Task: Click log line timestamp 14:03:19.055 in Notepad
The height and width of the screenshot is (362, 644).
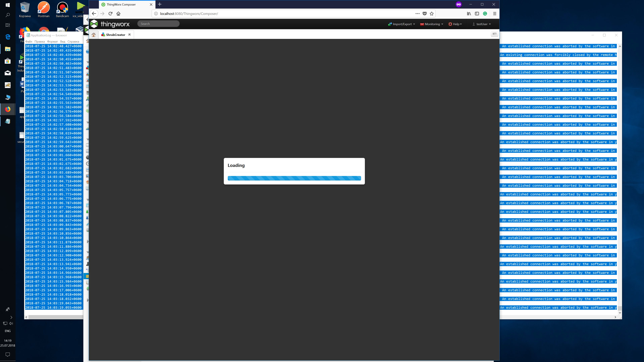Action: point(53,308)
